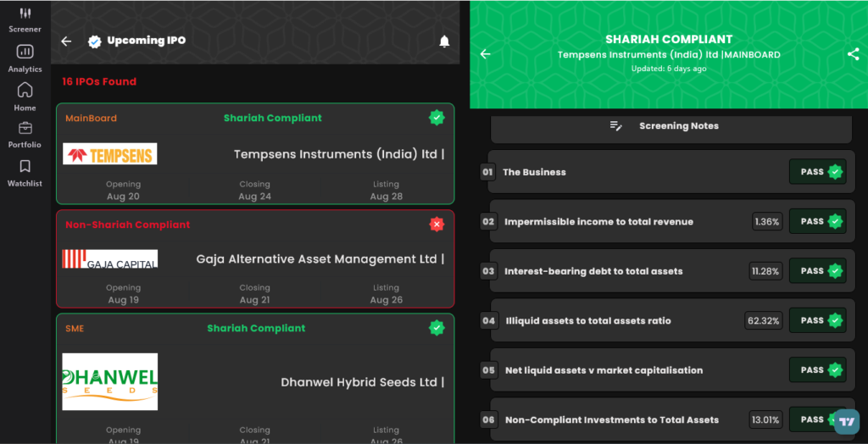Click PASS badge for Illiquid assets row
The image size is (868, 444).
coord(818,320)
